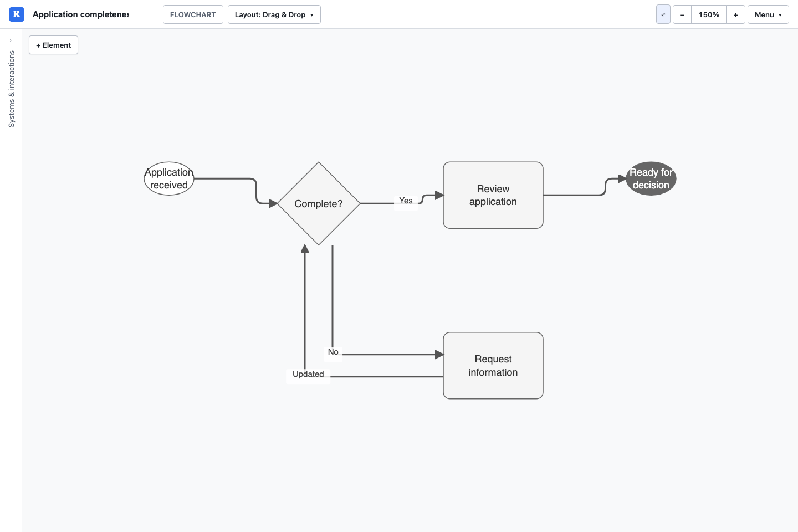This screenshot has height=532, width=798.
Task: Click the 150% zoom level display
Action: point(709,14)
